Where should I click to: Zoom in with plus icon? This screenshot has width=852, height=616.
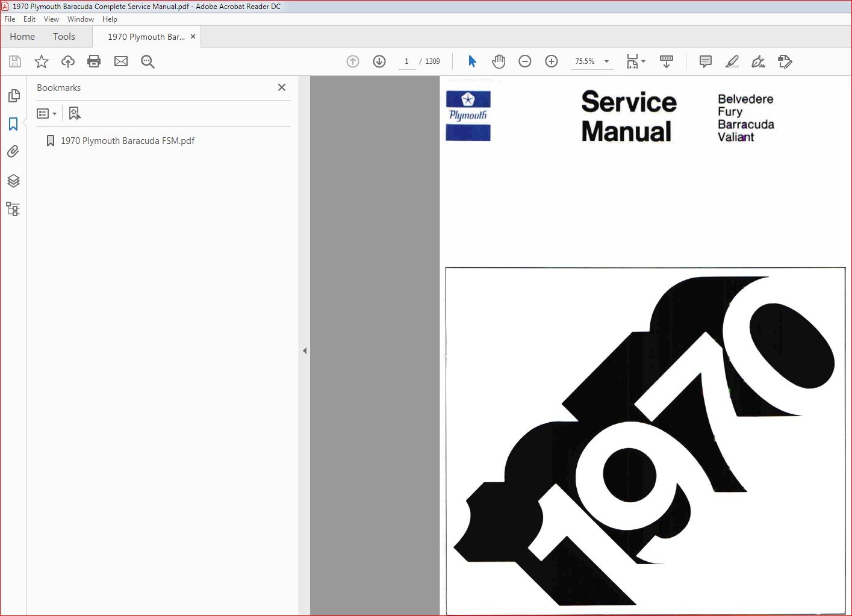tap(552, 61)
